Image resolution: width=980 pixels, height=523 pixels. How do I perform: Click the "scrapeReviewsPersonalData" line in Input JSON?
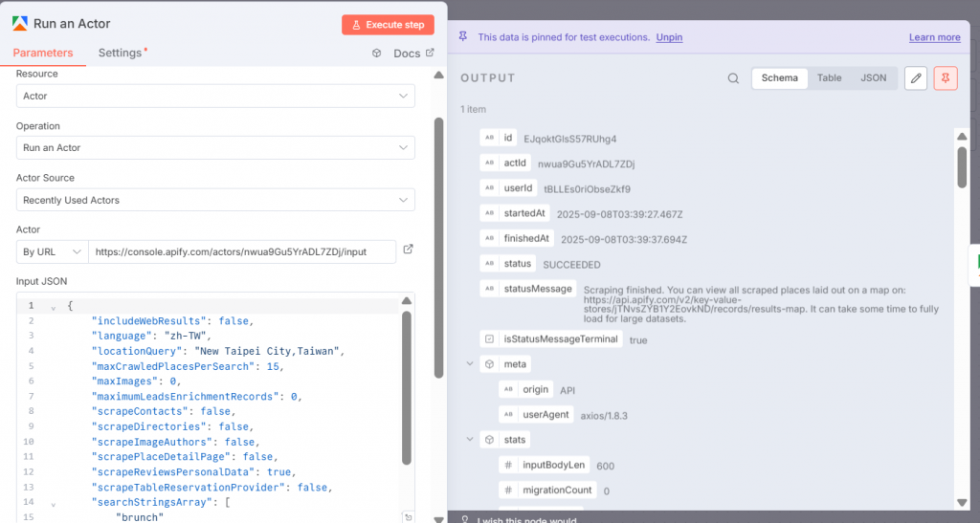193,471
